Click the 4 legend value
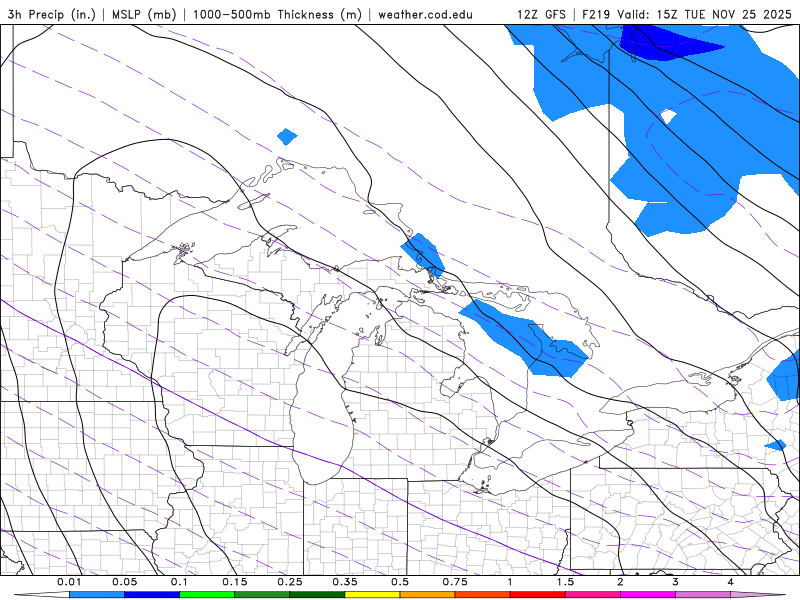800x600 pixels. (731, 582)
